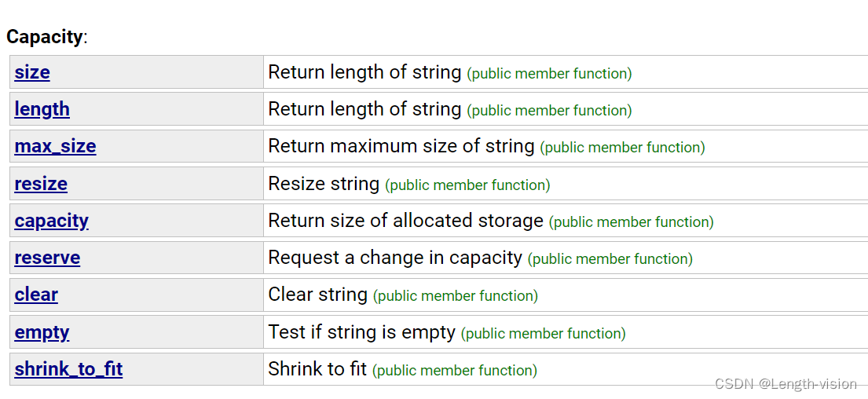Follow the empty function link
Viewport: 868px width, 399px height.
click(x=42, y=332)
